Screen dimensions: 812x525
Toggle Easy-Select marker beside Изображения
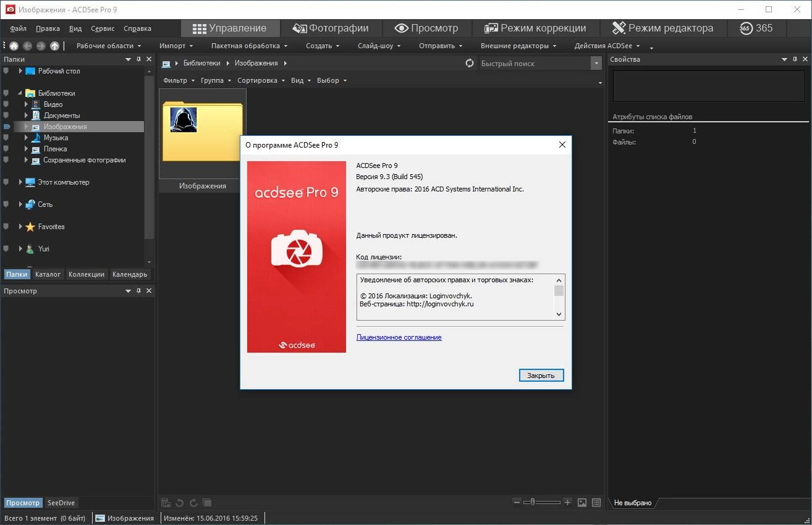click(x=7, y=127)
